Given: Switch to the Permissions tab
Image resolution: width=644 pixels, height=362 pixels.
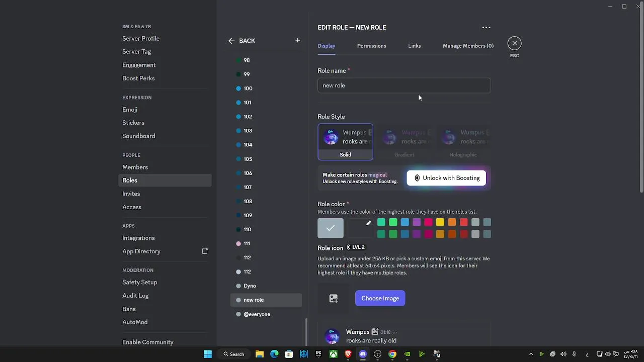Looking at the screenshot, I should tap(371, 46).
